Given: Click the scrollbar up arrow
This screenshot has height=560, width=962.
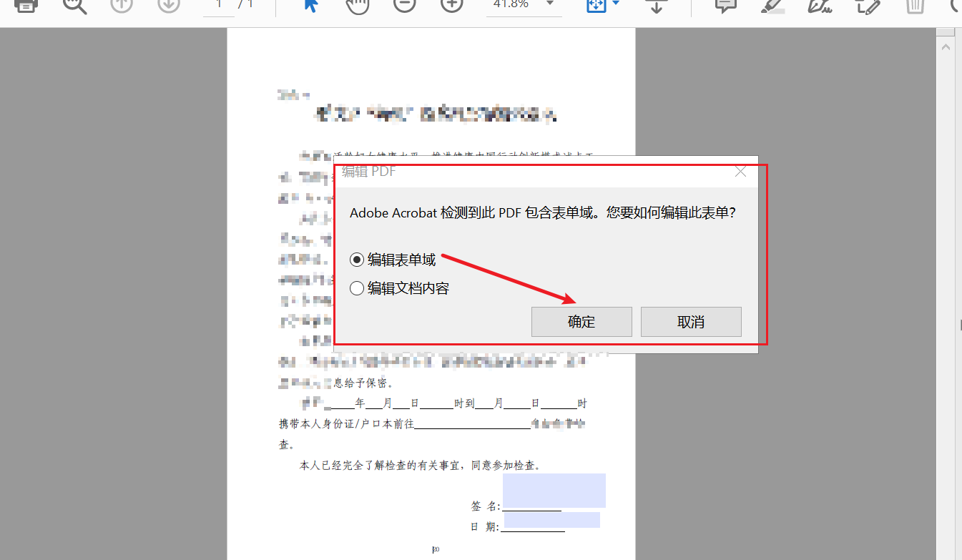Looking at the screenshot, I should pyautogui.click(x=946, y=46).
